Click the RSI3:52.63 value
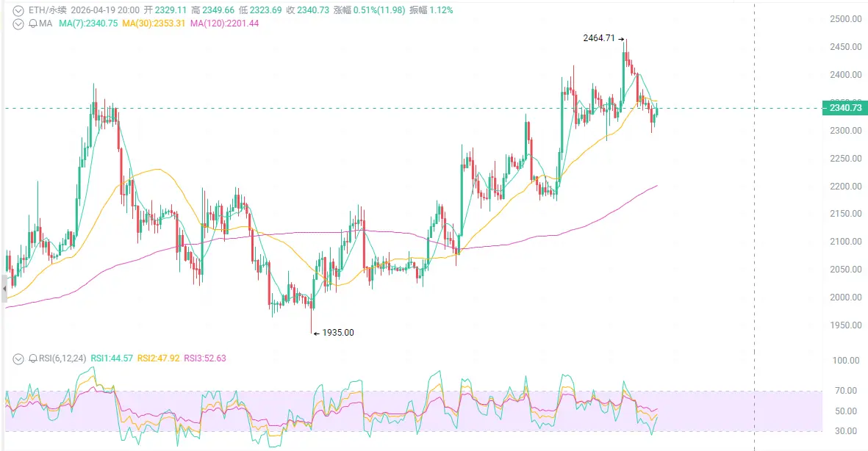 click(x=205, y=358)
